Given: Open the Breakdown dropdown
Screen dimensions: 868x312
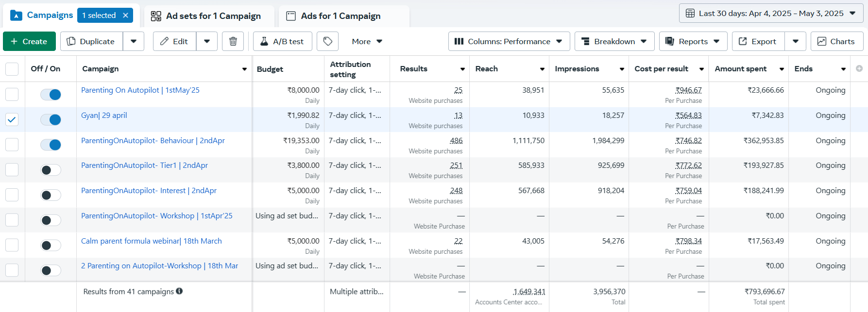Looking at the screenshot, I should click(614, 41).
